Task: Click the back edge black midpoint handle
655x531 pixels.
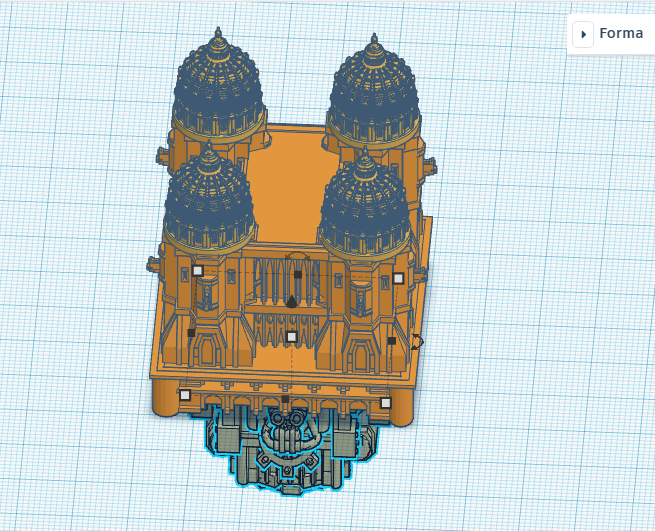Action: pos(297,274)
